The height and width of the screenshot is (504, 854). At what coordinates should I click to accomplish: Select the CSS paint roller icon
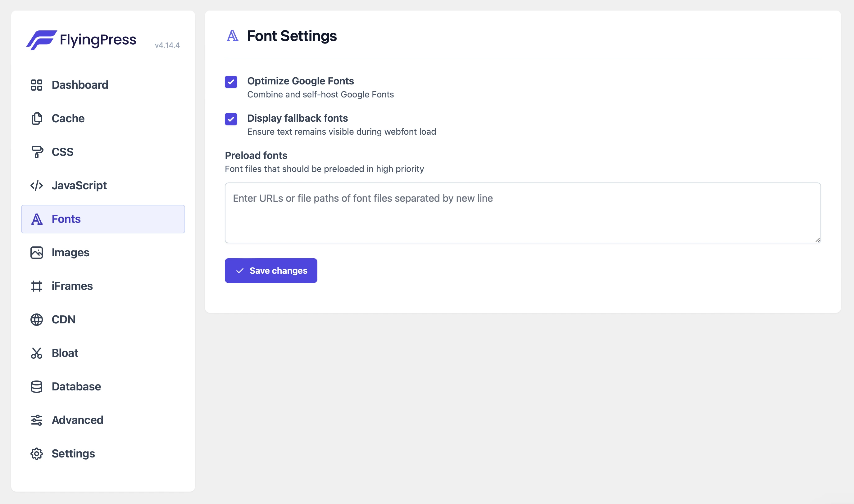(36, 152)
